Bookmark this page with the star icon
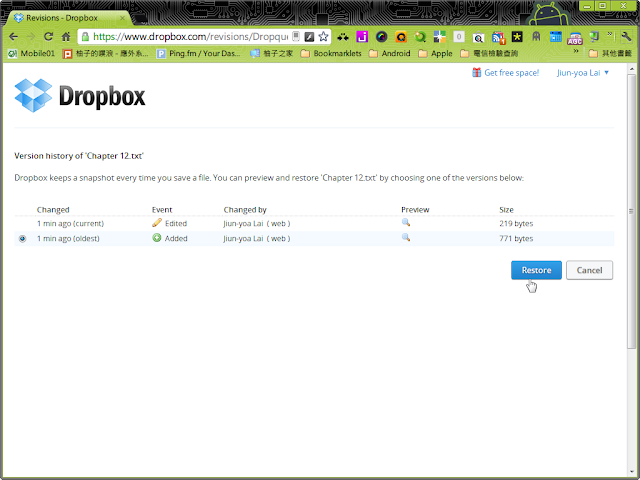 (323, 37)
